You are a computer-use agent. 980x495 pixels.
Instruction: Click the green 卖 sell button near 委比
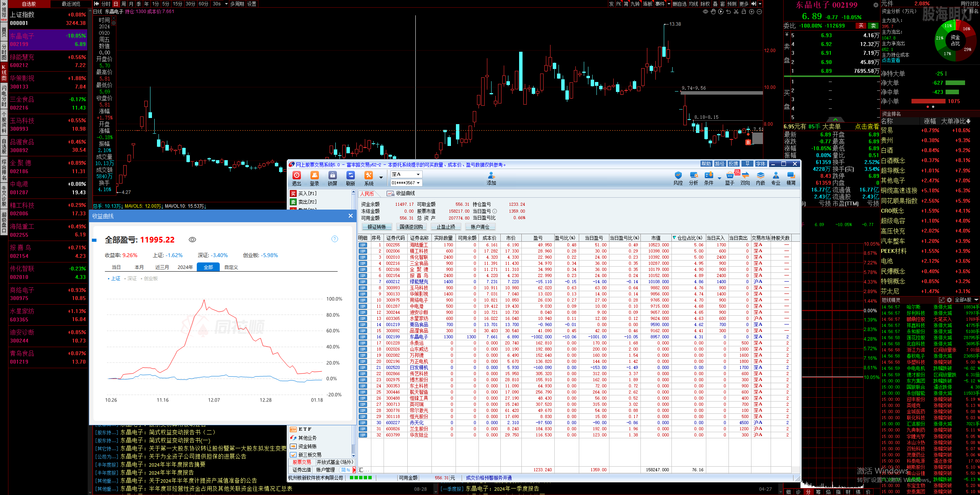pyautogui.click(x=873, y=26)
